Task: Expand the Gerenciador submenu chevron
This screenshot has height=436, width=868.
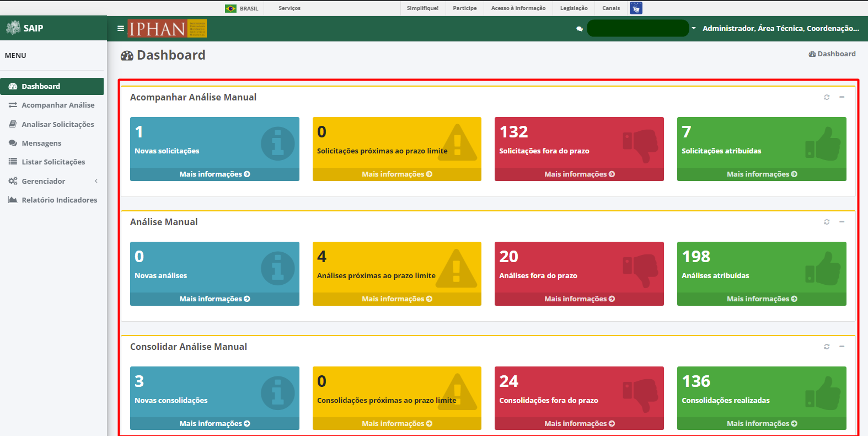Action: pyautogui.click(x=96, y=181)
